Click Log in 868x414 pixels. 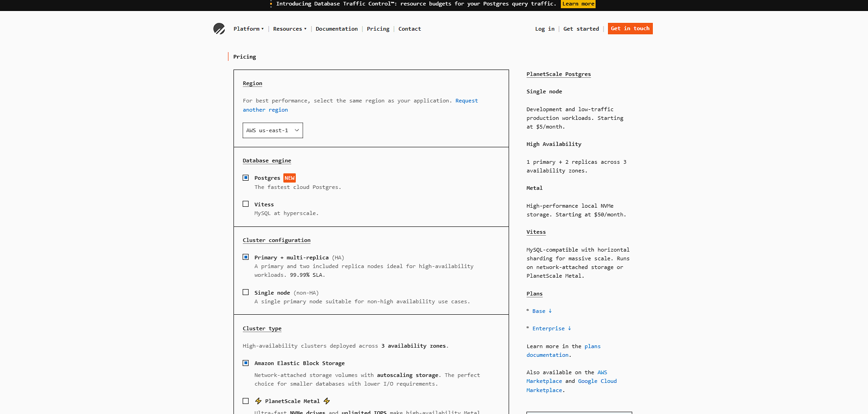545,29
